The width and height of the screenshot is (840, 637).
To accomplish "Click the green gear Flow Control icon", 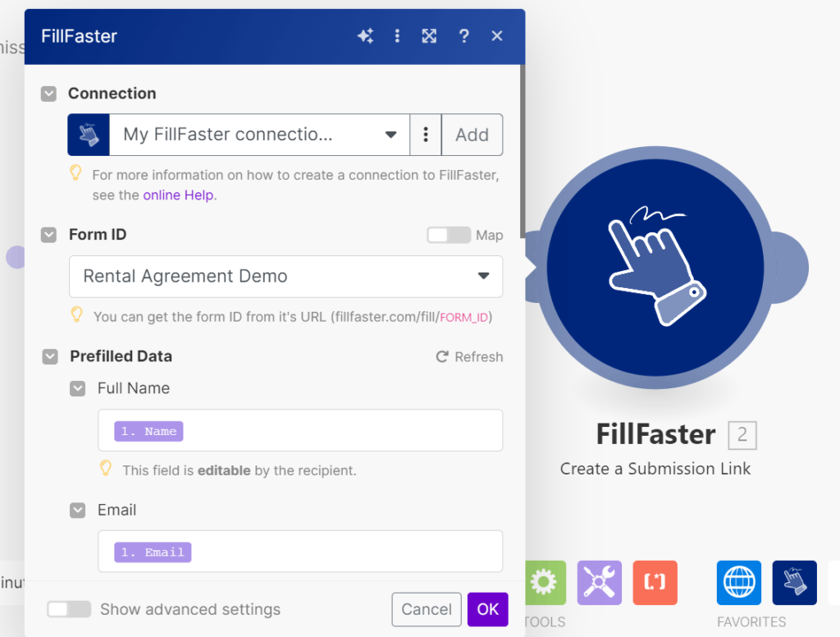I will [544, 582].
